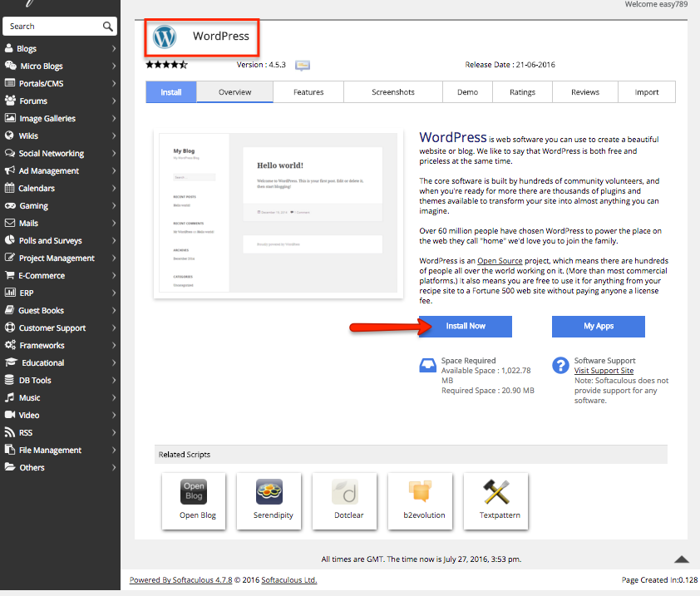Expand the Micro Blogs category chevron
Screen dimensions: 700x596
(x=114, y=66)
